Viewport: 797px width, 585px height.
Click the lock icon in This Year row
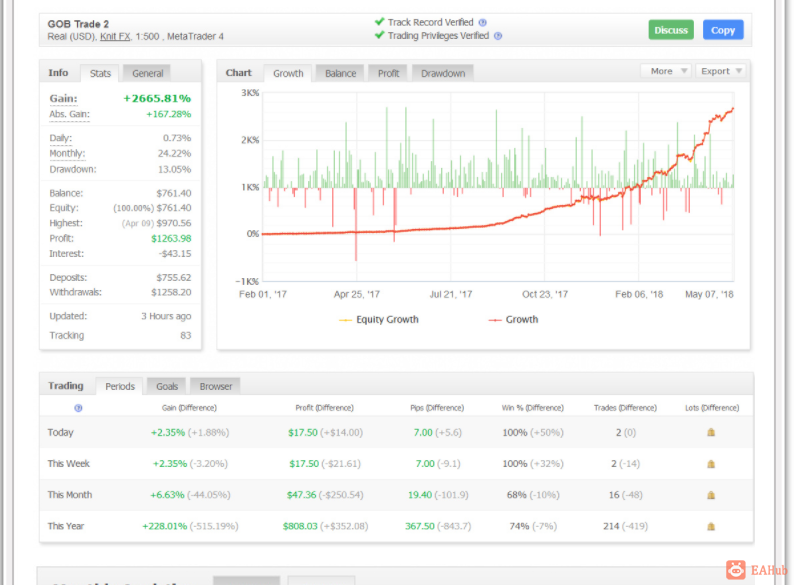pos(711,526)
